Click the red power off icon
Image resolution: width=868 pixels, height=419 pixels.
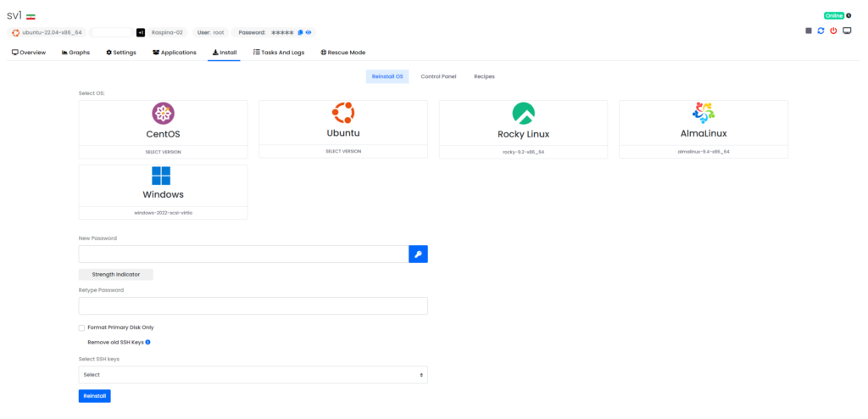[x=834, y=31]
